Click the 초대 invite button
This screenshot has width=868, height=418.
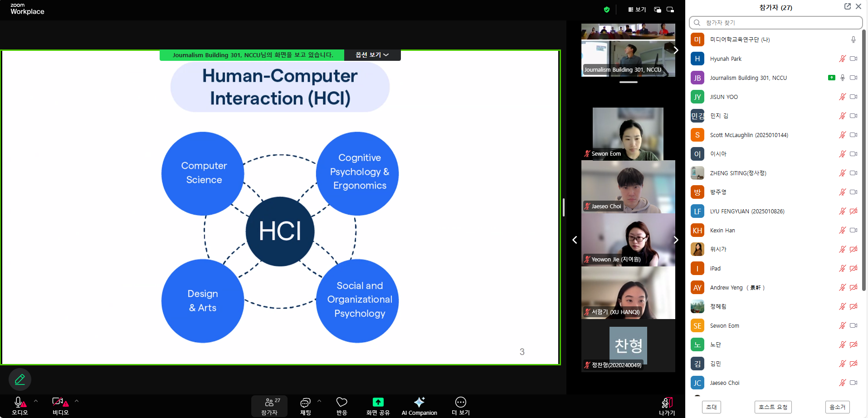(711, 407)
